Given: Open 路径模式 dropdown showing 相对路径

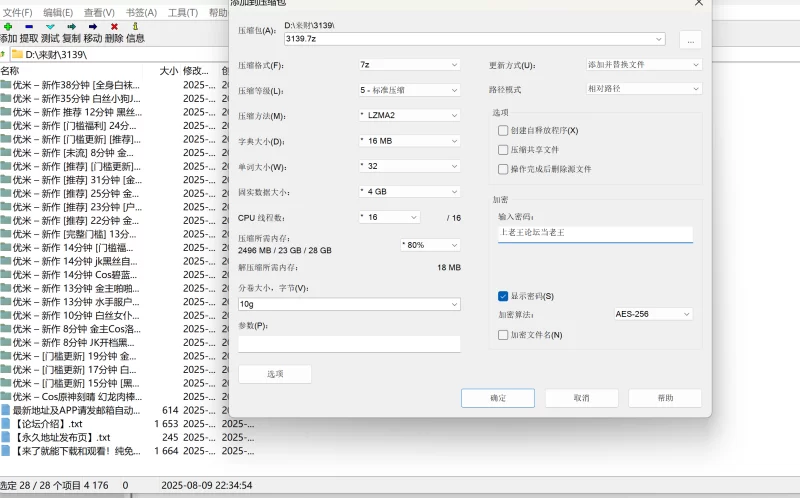Looking at the screenshot, I should [x=644, y=89].
